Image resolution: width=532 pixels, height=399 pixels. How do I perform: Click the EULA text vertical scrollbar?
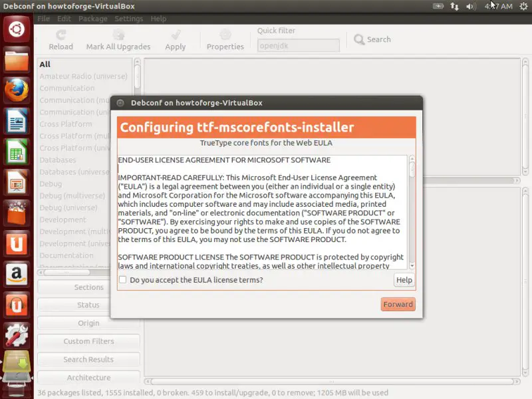412,212
